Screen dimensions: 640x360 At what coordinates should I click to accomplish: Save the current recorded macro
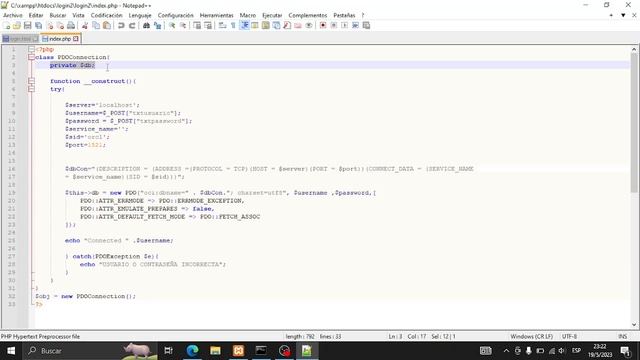tap(366, 26)
